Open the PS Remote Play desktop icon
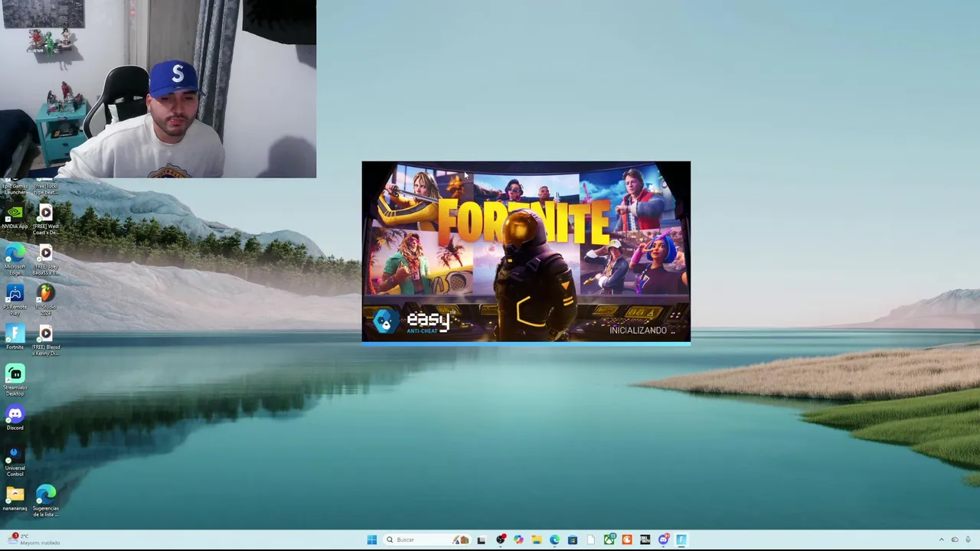The image size is (980, 551). [15, 298]
